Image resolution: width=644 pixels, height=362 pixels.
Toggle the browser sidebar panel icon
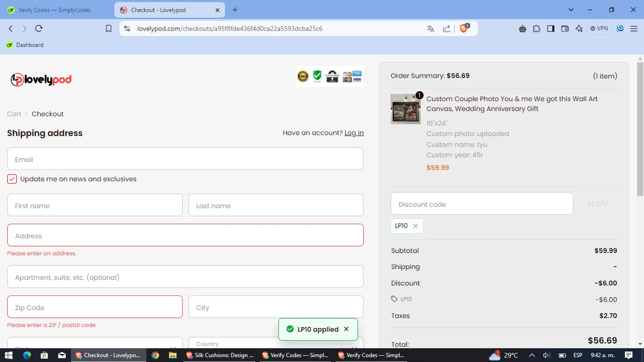[550, 29]
